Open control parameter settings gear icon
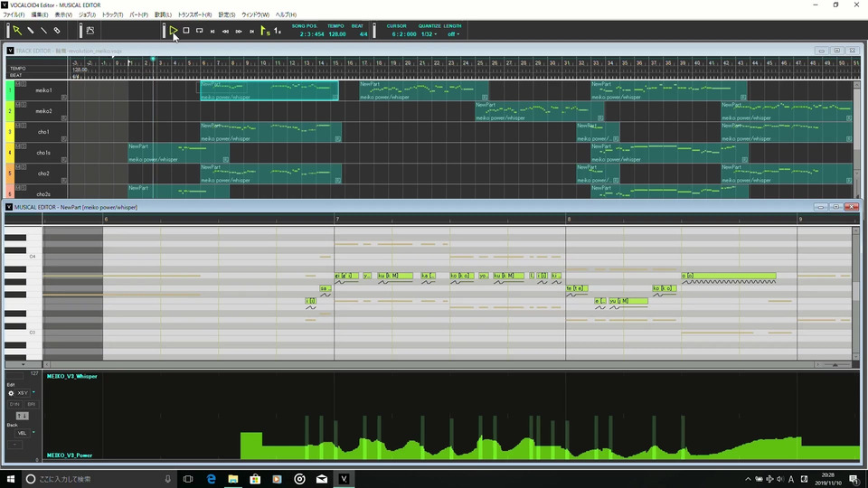The width and height of the screenshot is (868, 488). tap(11, 393)
